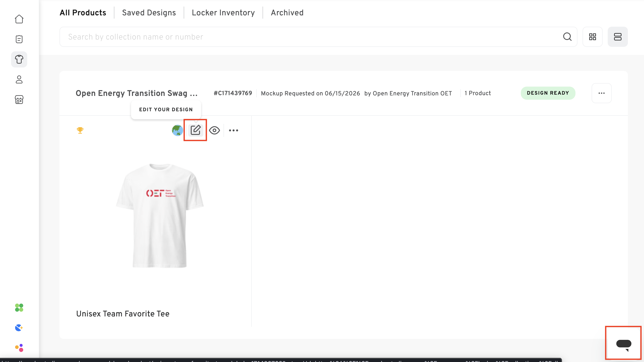Switch to grid view layout
The image size is (644, 362).
click(593, 37)
